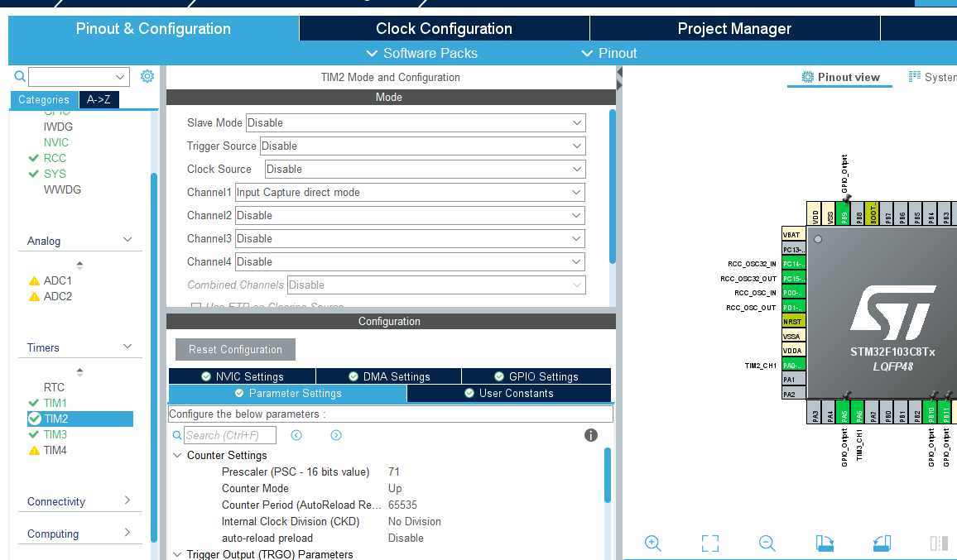
Task: Click the VBAT pin on chip
Action: click(x=793, y=234)
